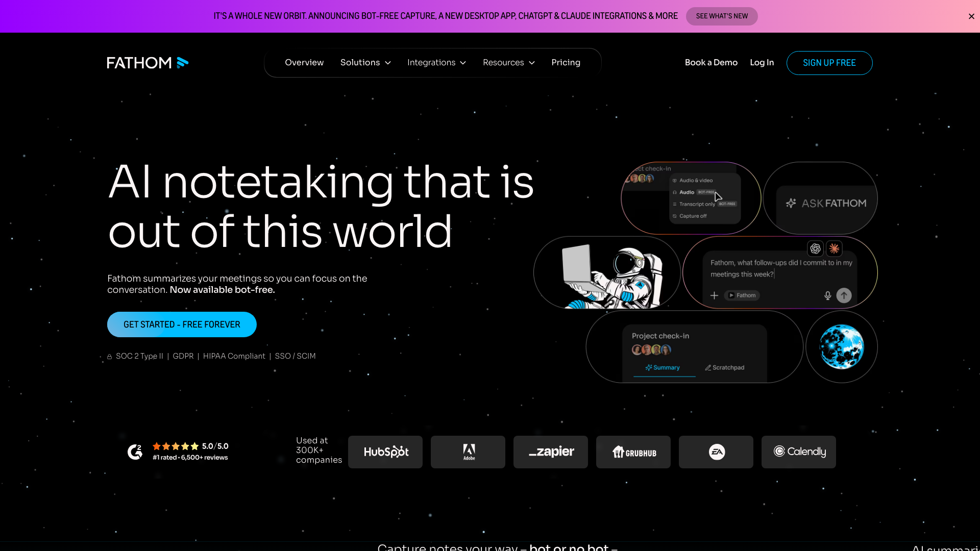Screen dimensions: 980x551
Task: Select the Scratchpad tab in Project check-in
Action: 725,367
